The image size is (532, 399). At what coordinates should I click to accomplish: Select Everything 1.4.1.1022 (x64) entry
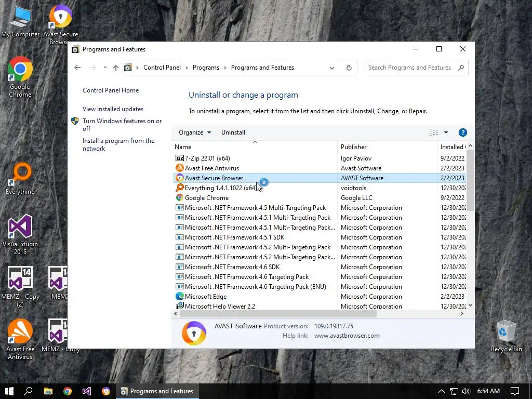[x=320, y=188]
